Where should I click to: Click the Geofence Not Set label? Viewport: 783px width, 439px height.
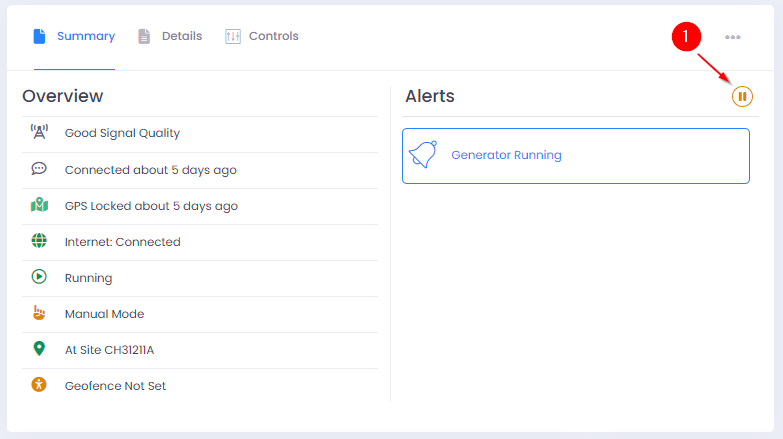click(113, 386)
